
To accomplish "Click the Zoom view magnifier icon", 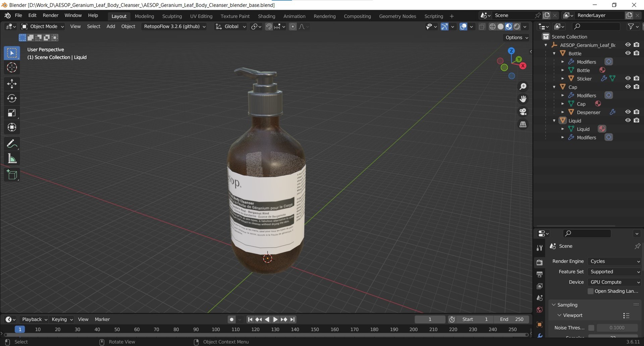I will (523, 87).
